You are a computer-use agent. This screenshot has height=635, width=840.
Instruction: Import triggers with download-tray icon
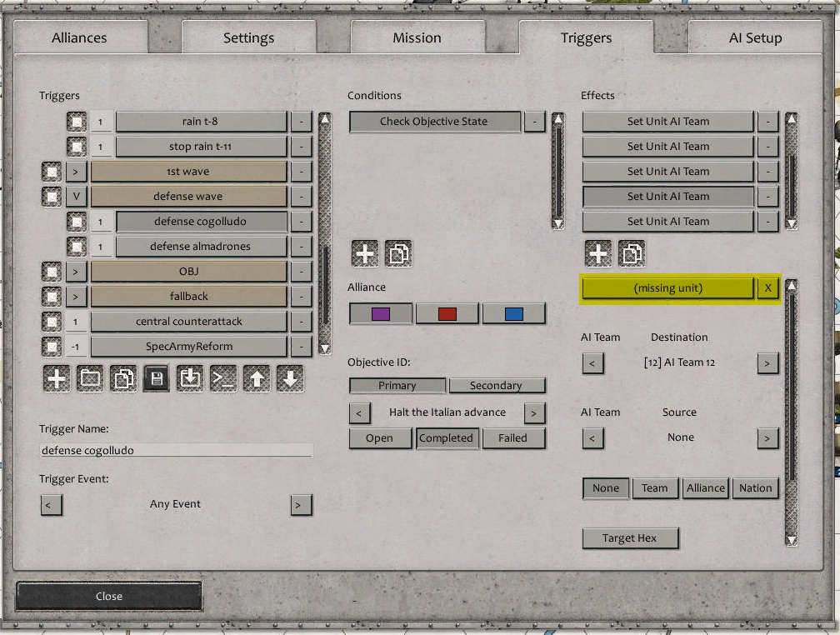(190, 379)
